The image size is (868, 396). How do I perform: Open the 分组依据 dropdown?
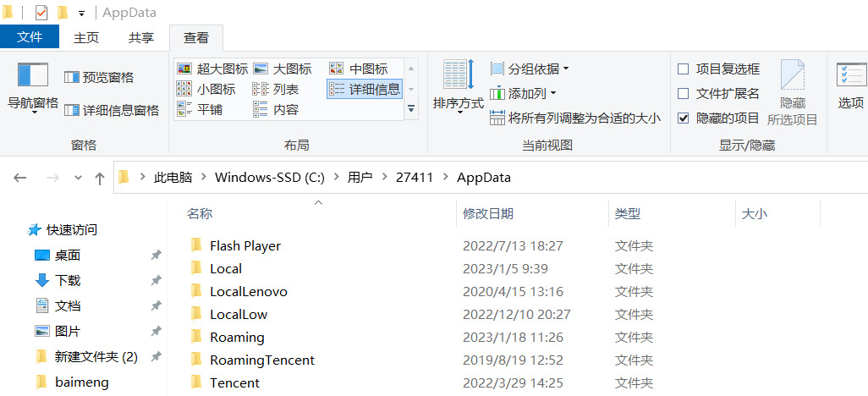coord(530,69)
